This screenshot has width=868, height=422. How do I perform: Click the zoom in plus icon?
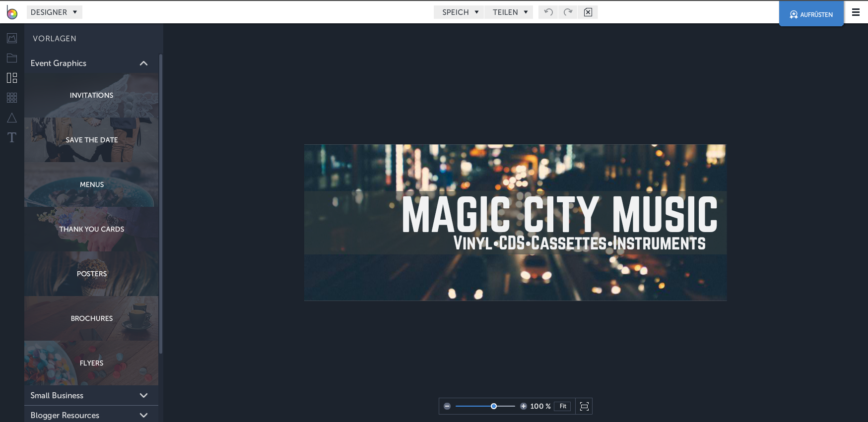(524, 406)
